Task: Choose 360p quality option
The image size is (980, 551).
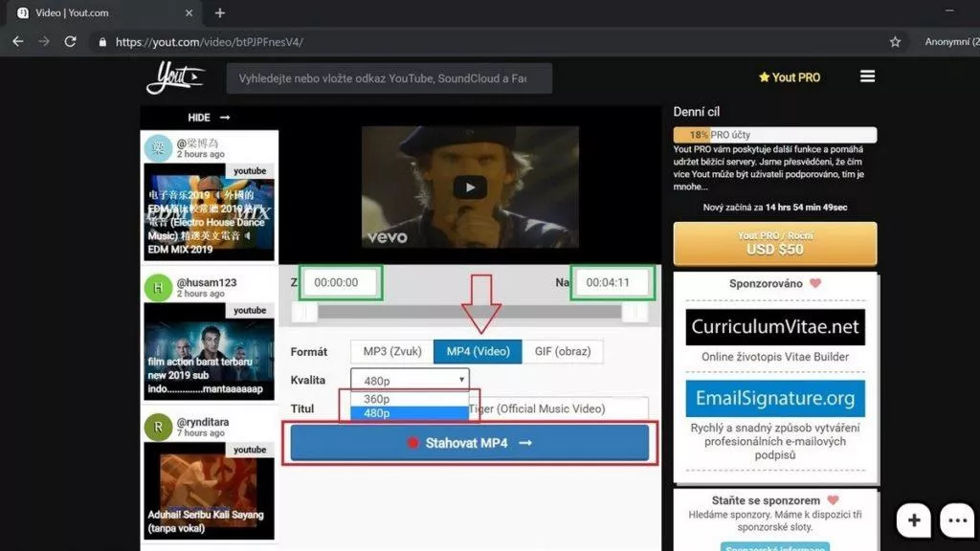Action: (x=410, y=399)
